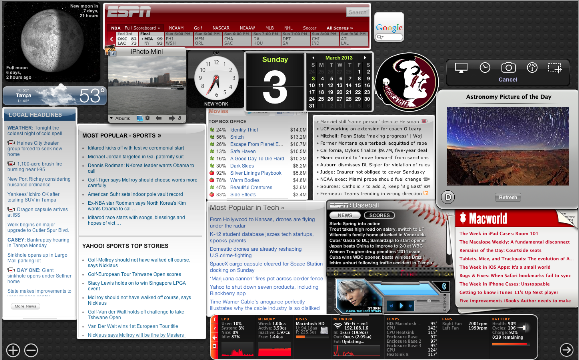Select the clock timed-capture icon in capture widget

[484, 68]
